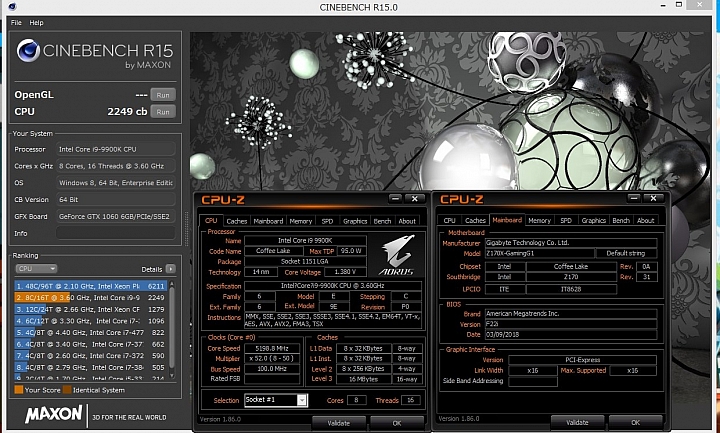Open Bench tab in right CPU-Z window
The height and width of the screenshot is (433, 720).
point(621,220)
